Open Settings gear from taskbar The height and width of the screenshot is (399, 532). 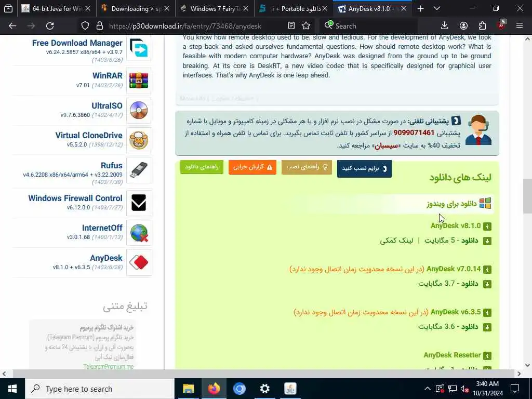[x=264, y=389]
